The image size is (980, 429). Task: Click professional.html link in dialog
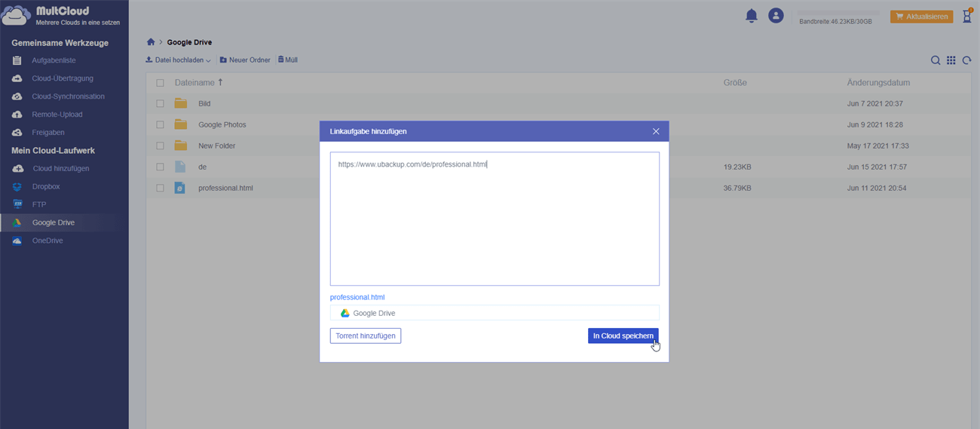click(x=357, y=297)
